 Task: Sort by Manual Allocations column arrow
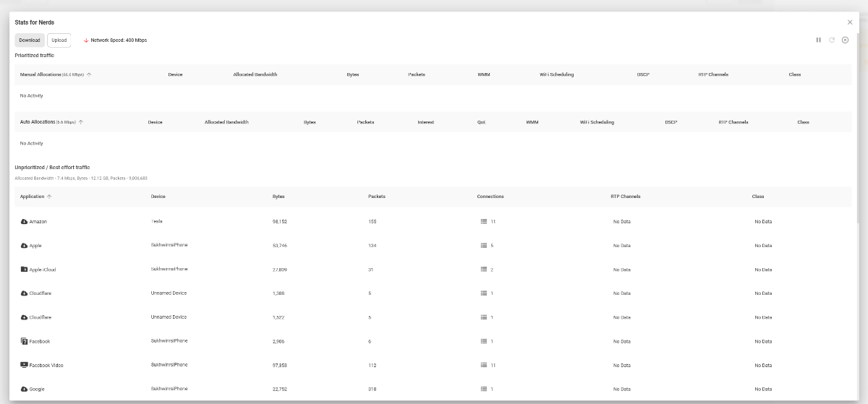coord(89,74)
